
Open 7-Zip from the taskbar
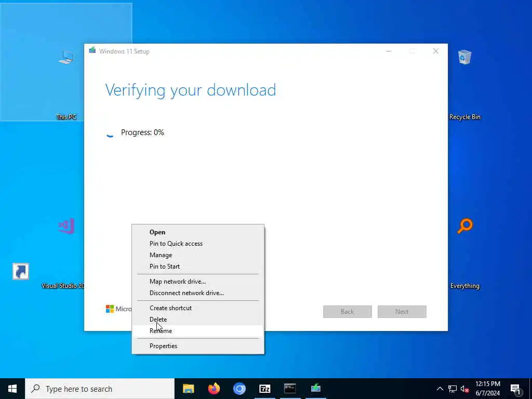(264, 389)
